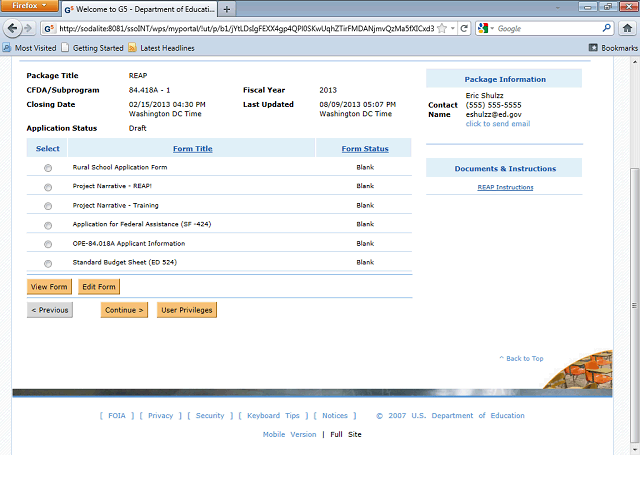The image size is (640, 480).
Task: Select Project Narrative - REAP! radio button
Action: pyautogui.click(x=48, y=187)
